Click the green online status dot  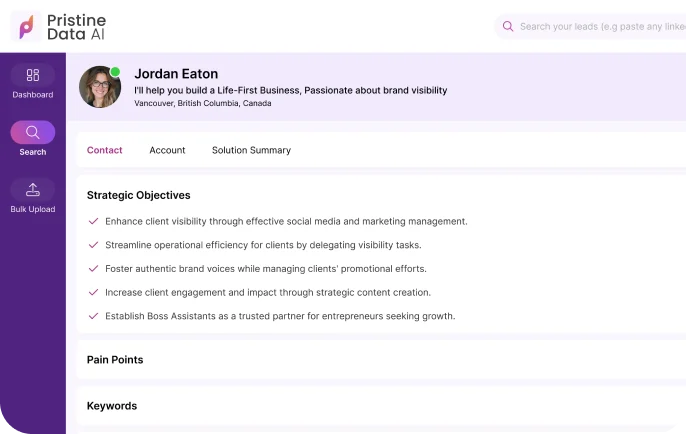(x=115, y=72)
